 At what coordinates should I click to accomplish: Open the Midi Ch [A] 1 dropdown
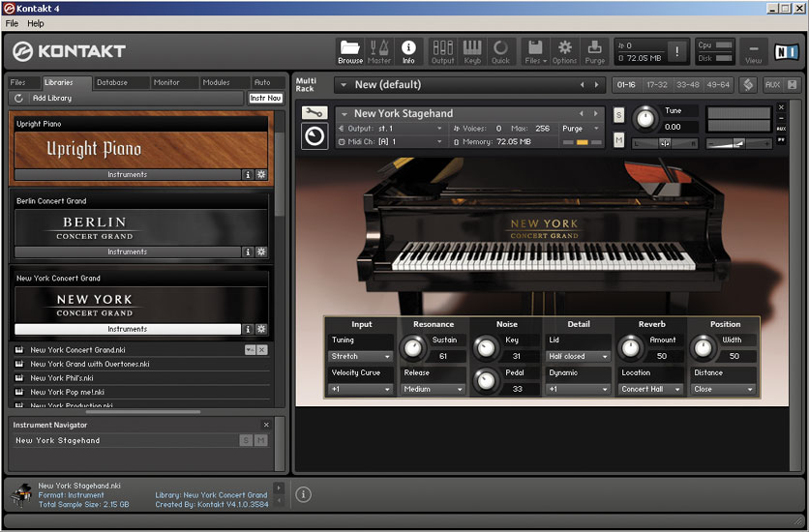[x=391, y=141]
